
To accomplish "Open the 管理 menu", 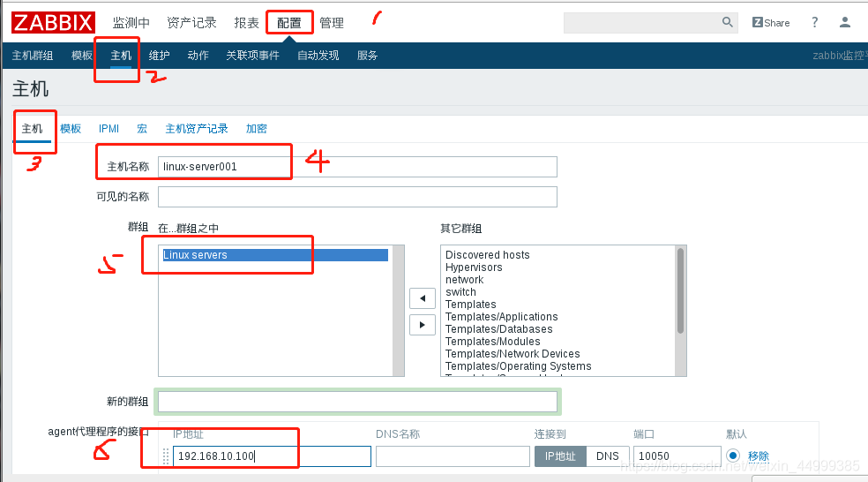I will point(332,23).
